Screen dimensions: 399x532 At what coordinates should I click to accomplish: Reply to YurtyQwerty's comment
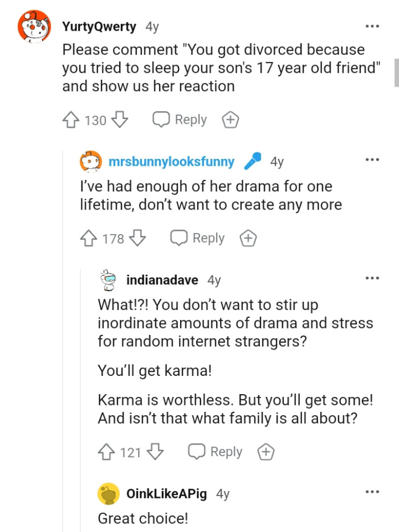178,120
